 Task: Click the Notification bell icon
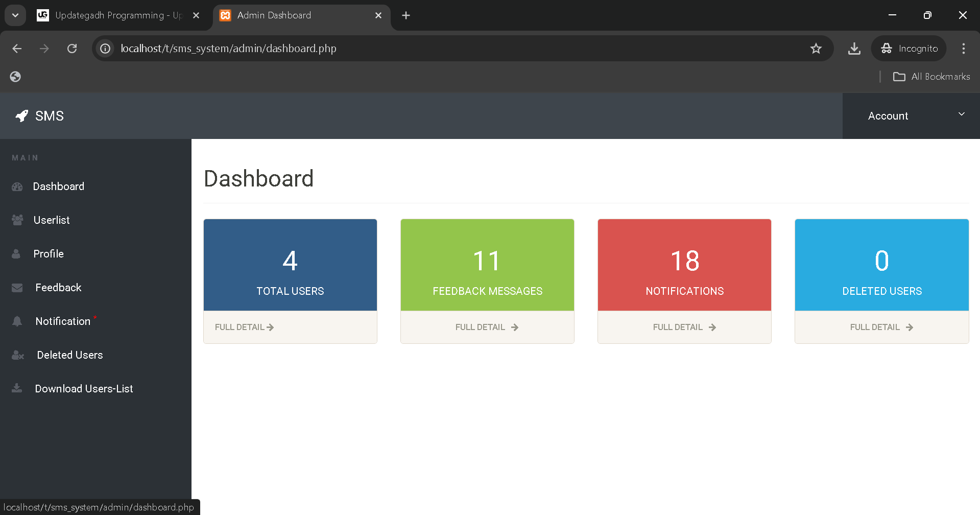[17, 321]
